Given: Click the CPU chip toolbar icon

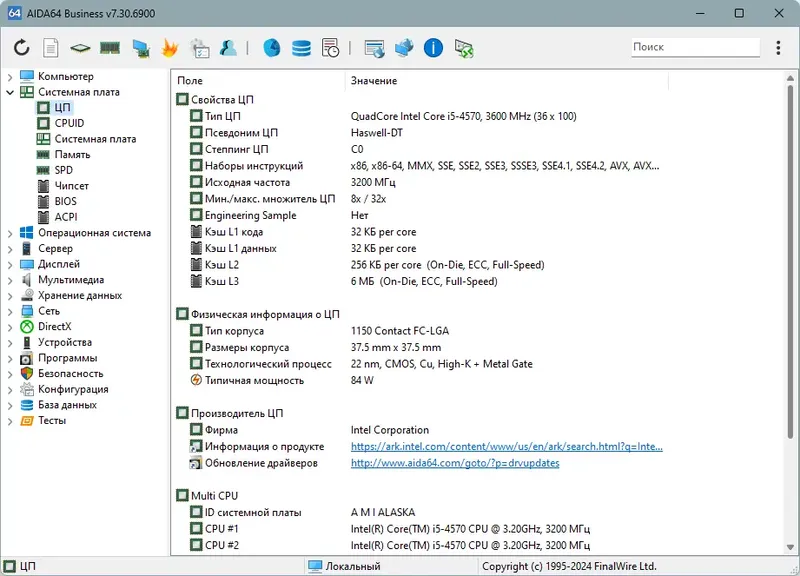Looking at the screenshot, I should pyautogui.click(x=81, y=47).
